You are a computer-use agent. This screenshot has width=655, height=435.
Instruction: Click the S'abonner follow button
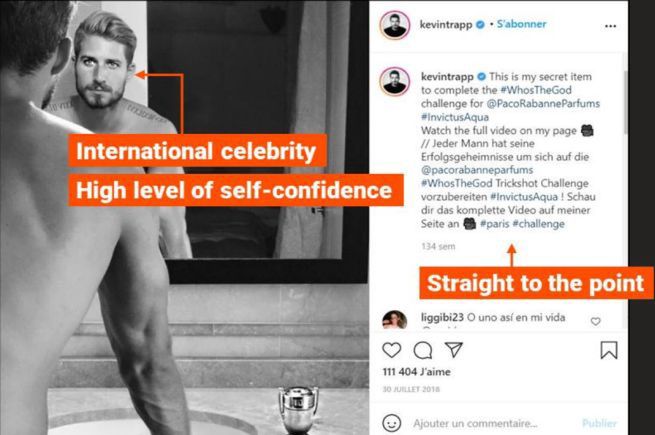(x=520, y=25)
